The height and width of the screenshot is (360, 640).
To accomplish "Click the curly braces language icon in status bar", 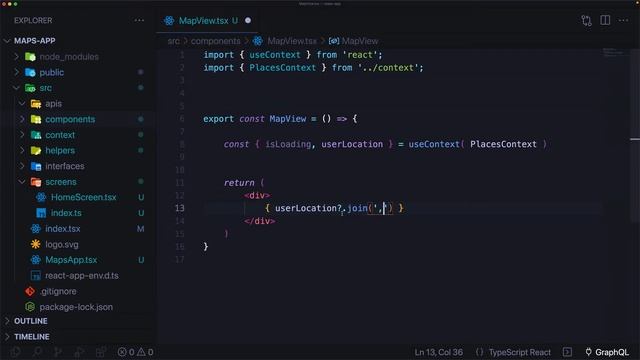I will click(x=480, y=352).
